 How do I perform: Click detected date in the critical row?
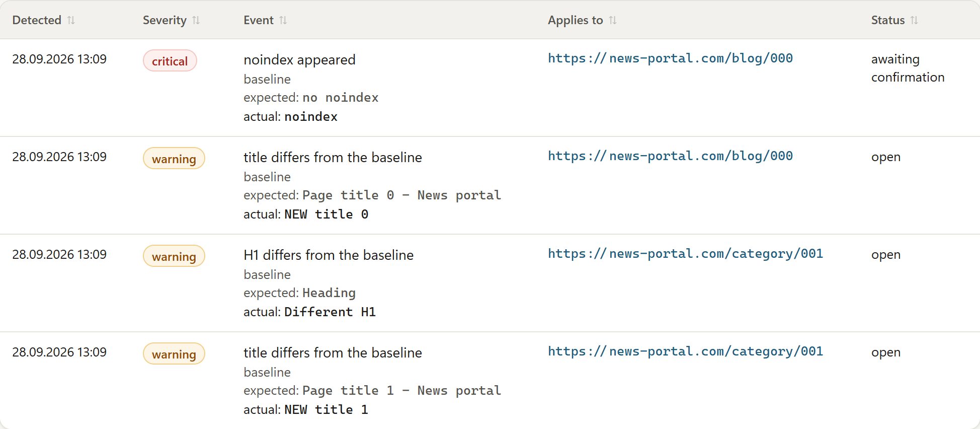59,59
